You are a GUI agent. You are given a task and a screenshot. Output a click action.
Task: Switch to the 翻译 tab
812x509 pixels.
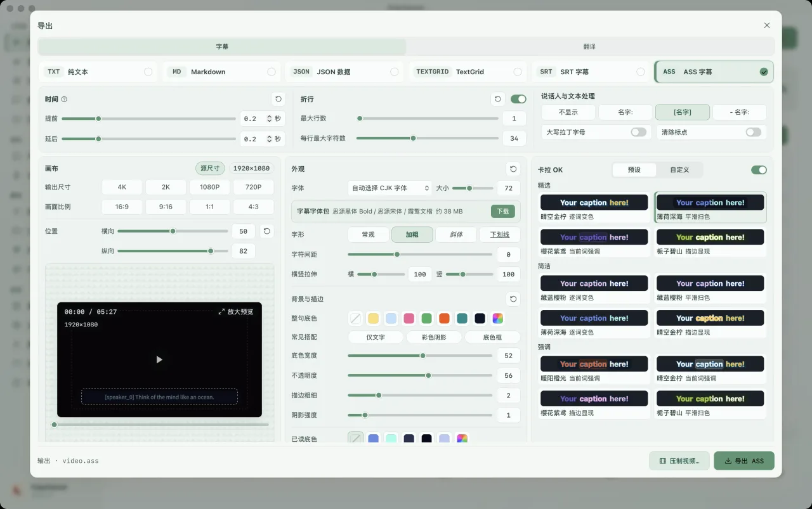click(590, 46)
